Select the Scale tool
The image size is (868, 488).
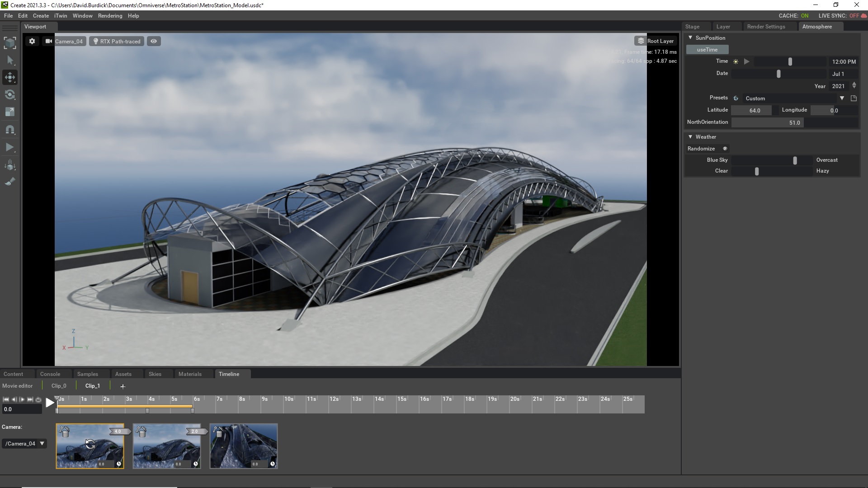[9, 112]
